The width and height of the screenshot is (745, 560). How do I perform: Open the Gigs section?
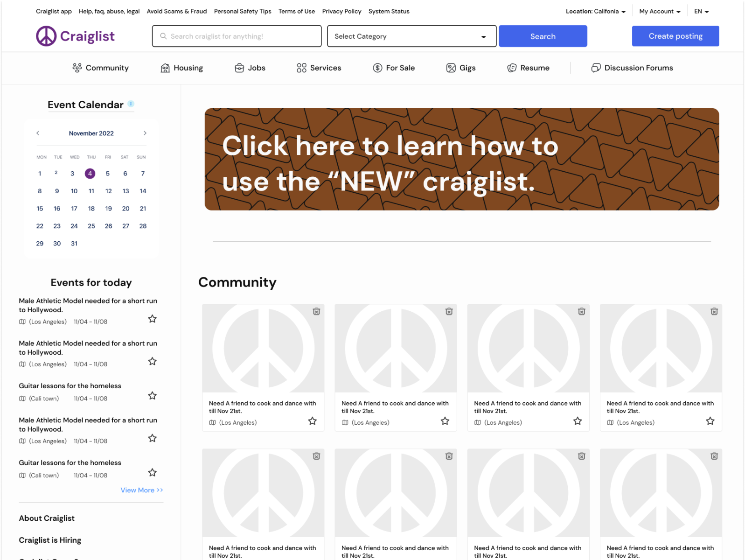[461, 68]
